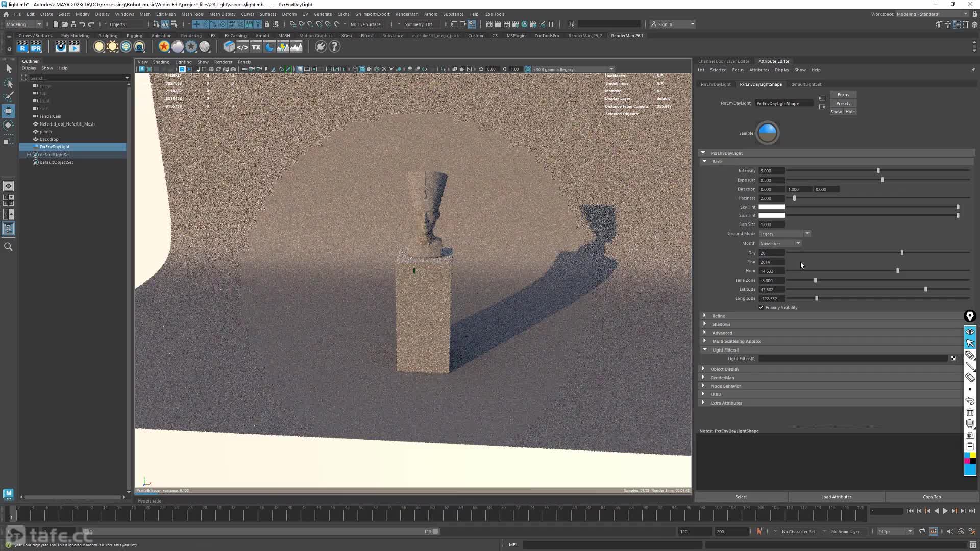Click the Load Attributes button
Image resolution: width=980 pixels, height=551 pixels.
[x=836, y=497]
